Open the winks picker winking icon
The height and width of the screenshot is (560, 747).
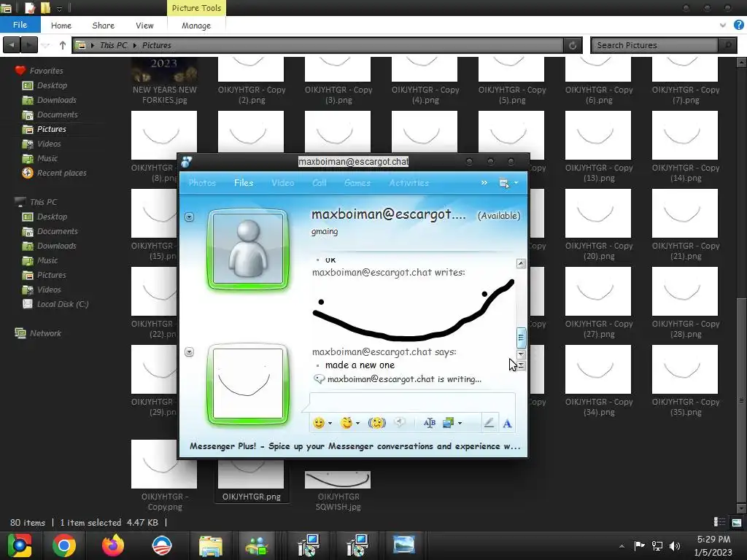click(x=347, y=422)
